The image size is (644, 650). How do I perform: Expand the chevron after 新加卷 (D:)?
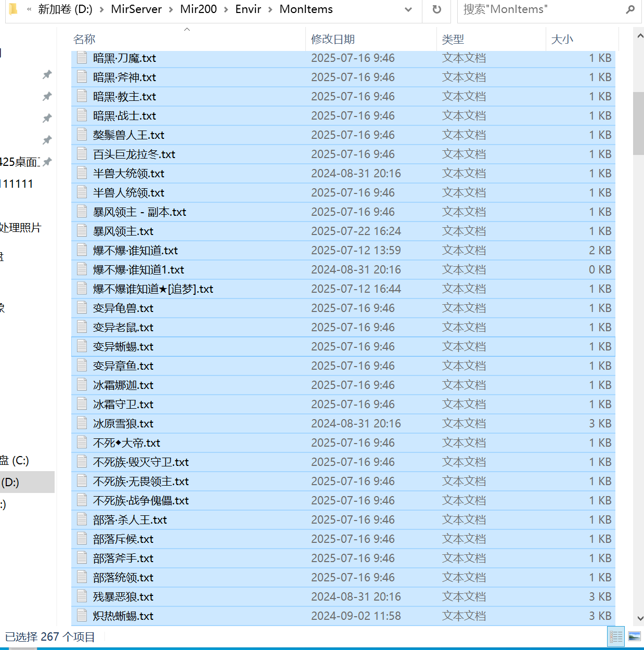101,9
